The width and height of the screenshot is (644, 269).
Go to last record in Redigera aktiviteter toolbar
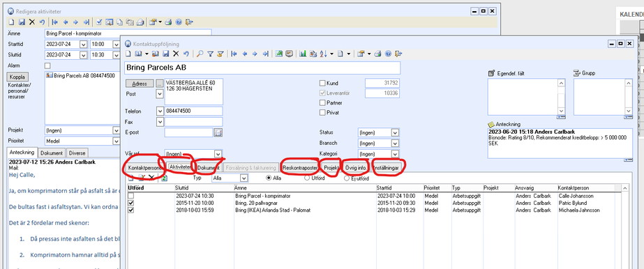click(87, 22)
